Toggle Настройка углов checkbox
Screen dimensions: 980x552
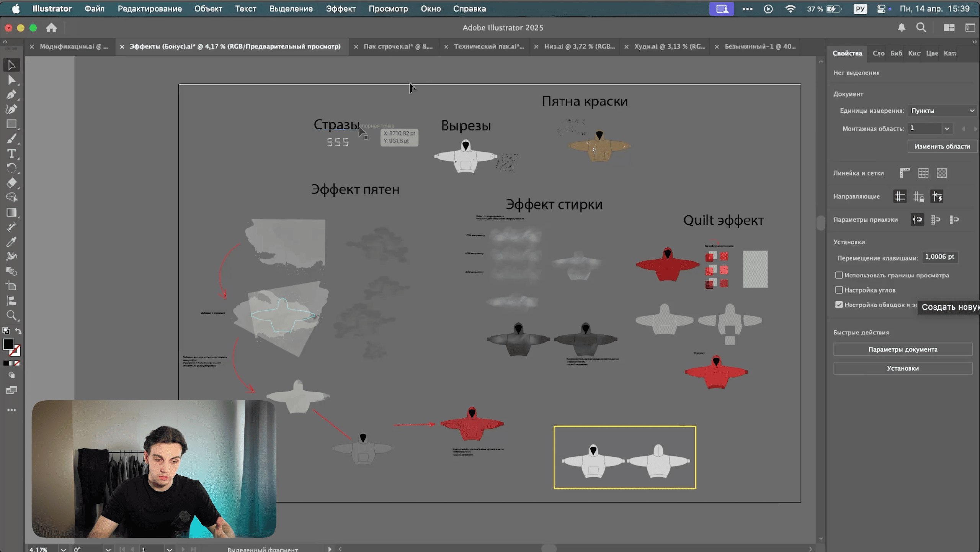[x=839, y=290]
